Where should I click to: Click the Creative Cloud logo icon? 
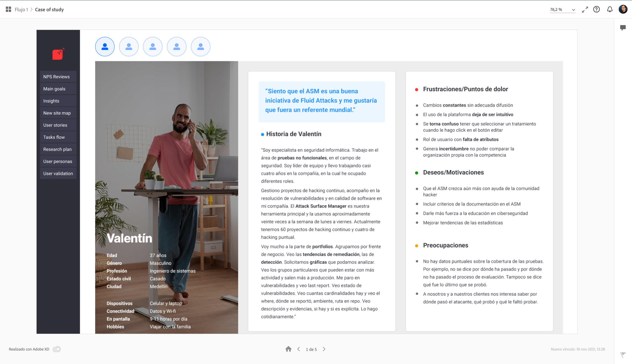[57, 349]
